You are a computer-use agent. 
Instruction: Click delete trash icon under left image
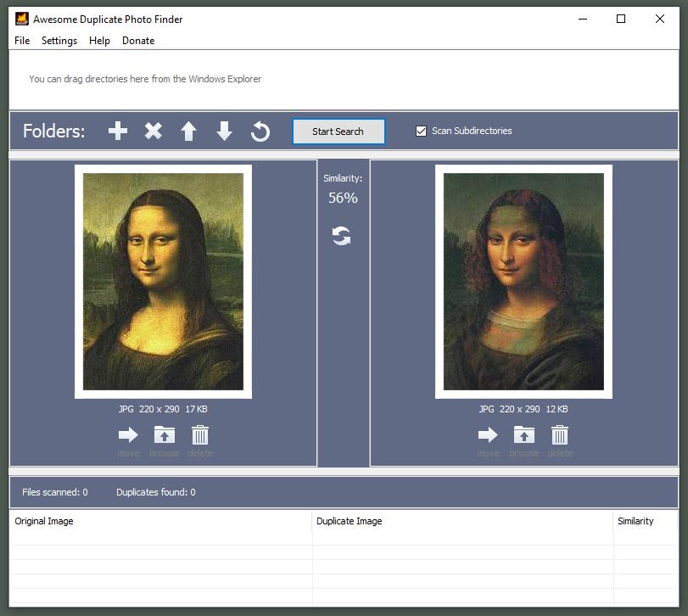(x=200, y=434)
